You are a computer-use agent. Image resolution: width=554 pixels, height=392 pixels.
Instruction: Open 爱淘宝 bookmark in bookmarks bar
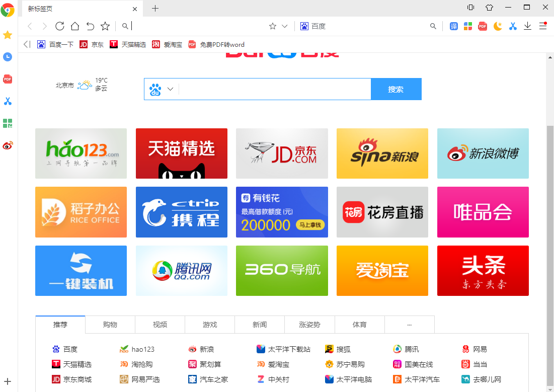(167, 45)
